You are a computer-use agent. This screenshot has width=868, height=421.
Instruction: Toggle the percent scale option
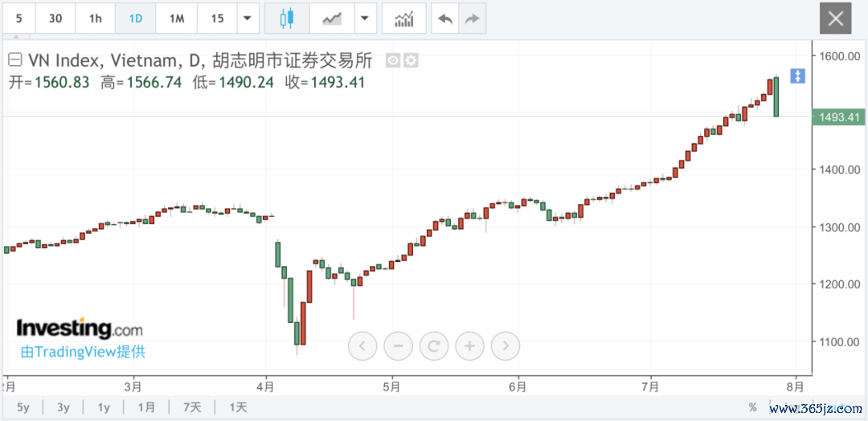pyautogui.click(x=752, y=407)
